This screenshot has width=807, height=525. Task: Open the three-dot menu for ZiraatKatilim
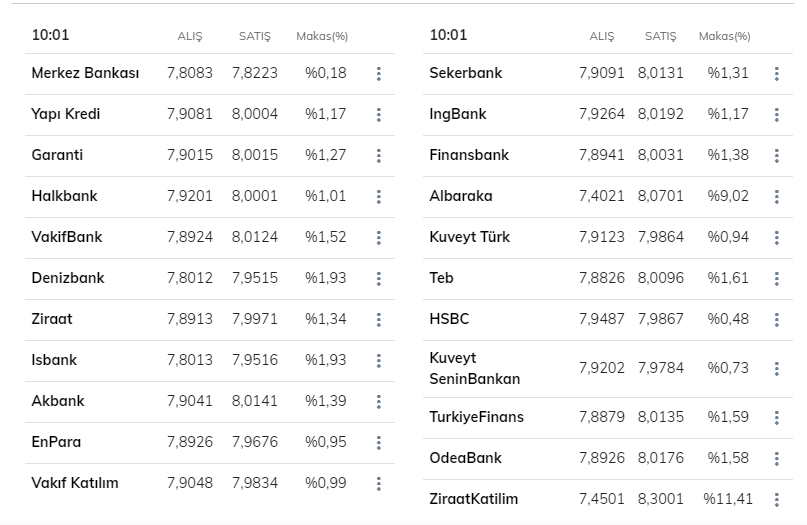[777, 500]
